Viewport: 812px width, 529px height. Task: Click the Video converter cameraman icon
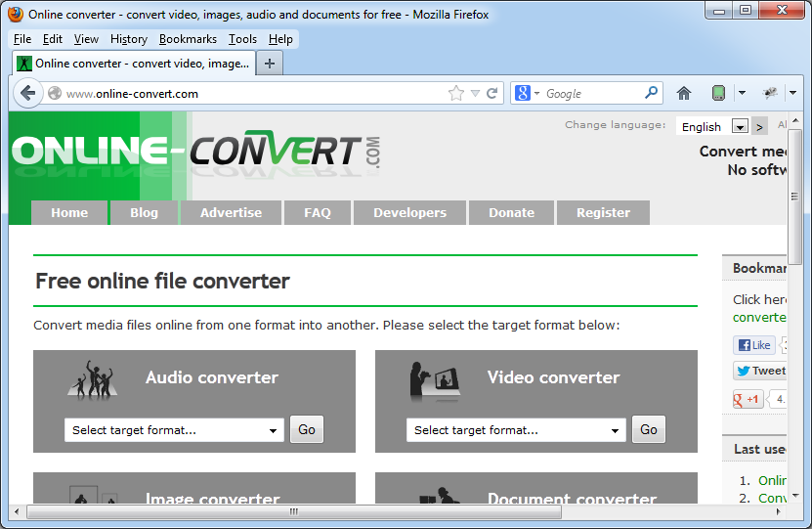434,382
